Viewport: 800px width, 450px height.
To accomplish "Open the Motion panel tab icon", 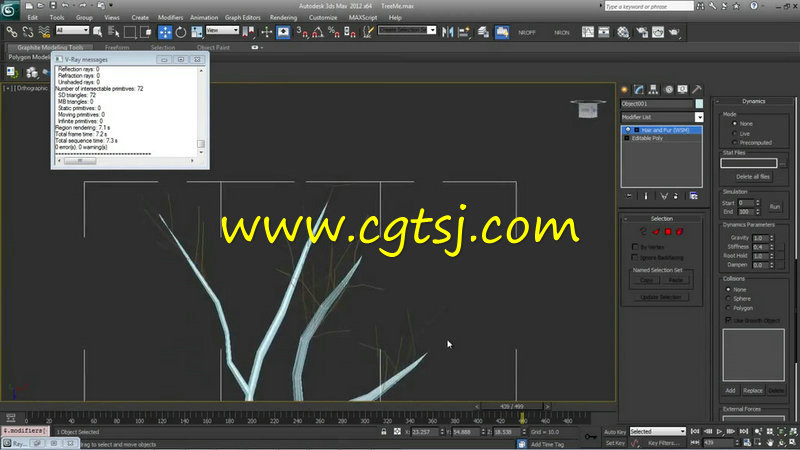I will coord(668,89).
